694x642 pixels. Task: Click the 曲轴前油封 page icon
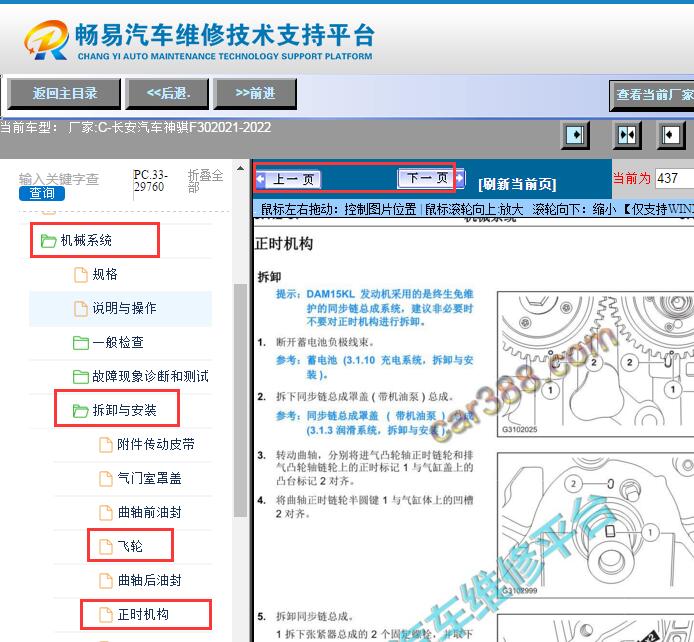coord(106,513)
